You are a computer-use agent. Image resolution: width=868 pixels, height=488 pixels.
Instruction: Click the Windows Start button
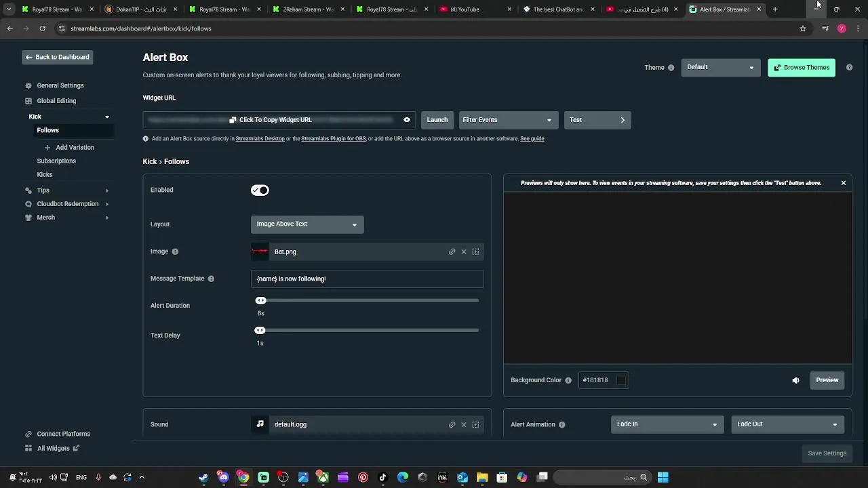point(663,477)
